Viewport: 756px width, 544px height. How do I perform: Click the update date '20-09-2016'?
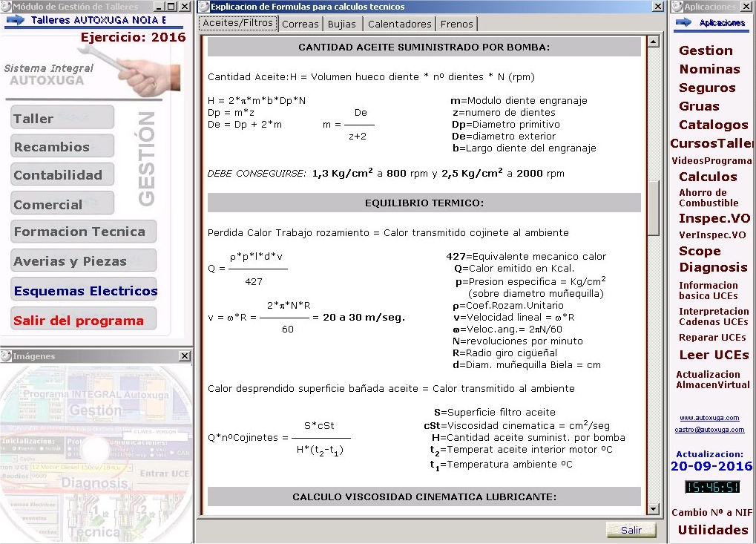point(711,466)
